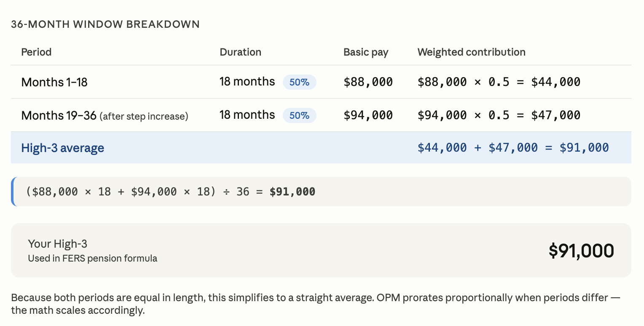Click the Basic pay column header
Viewport: 644px width, 326px height.
[x=366, y=52]
